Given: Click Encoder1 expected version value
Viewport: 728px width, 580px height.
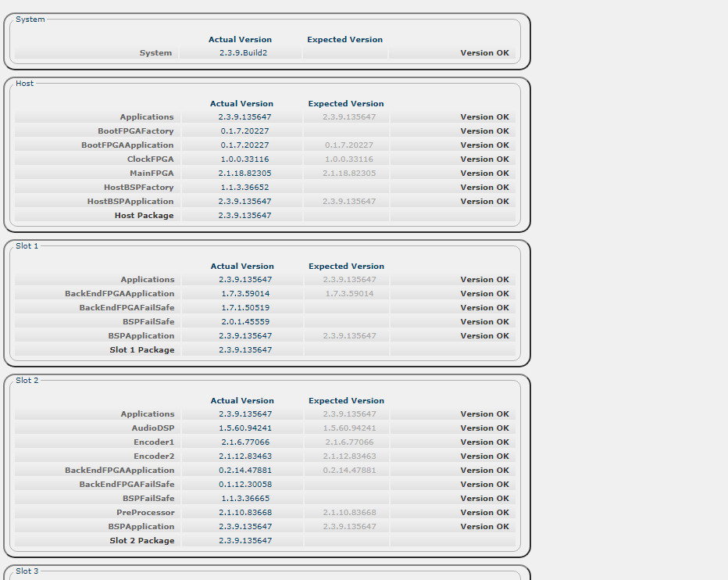Looking at the screenshot, I should point(349,442).
